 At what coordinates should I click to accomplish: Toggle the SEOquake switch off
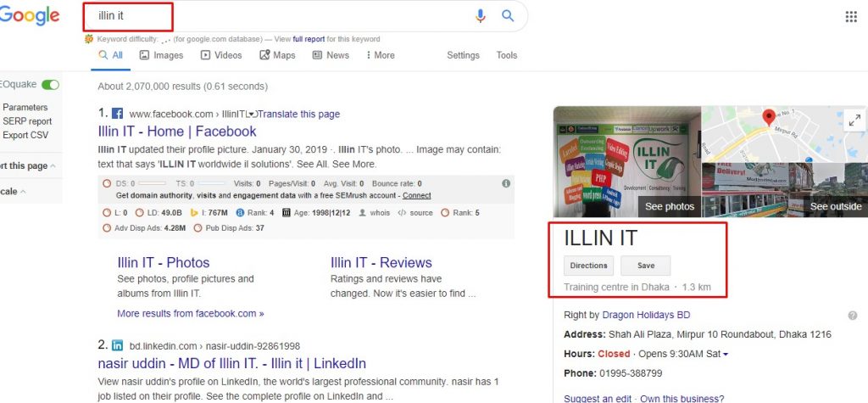[x=51, y=85]
